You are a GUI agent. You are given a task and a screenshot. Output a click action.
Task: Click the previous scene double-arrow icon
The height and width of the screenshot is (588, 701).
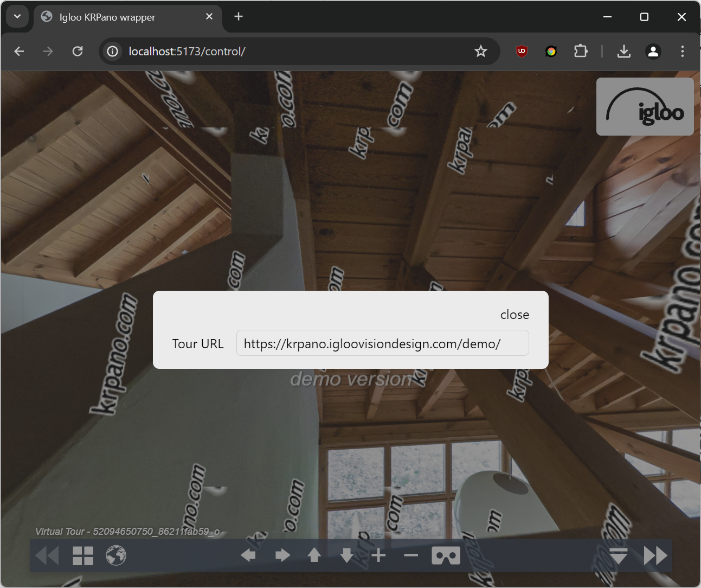tap(47, 555)
